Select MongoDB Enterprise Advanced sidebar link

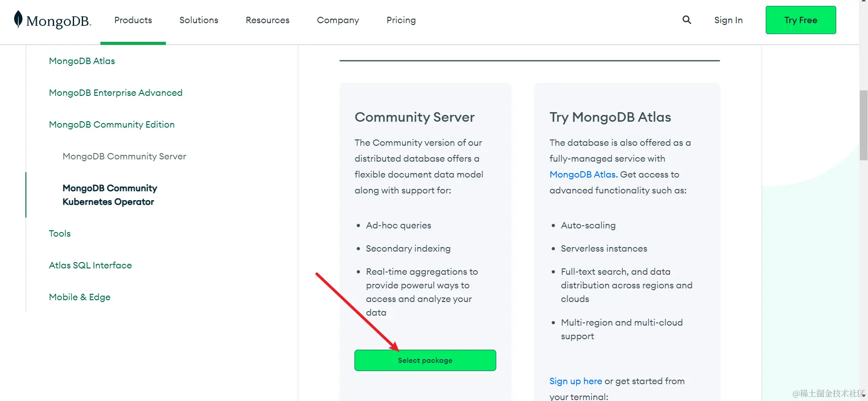[116, 93]
